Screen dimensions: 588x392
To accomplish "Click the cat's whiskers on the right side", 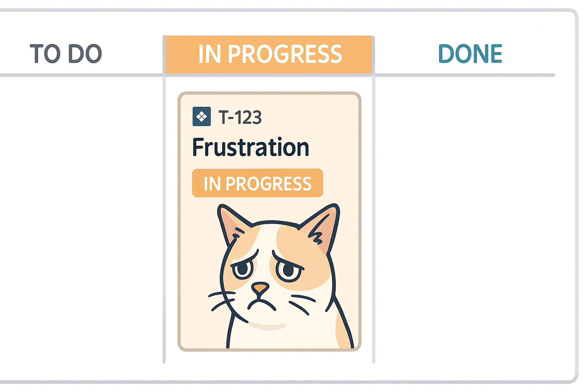I will pyautogui.click(x=302, y=302).
